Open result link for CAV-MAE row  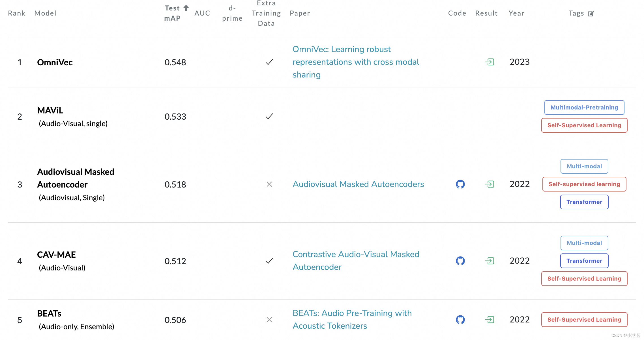point(490,261)
